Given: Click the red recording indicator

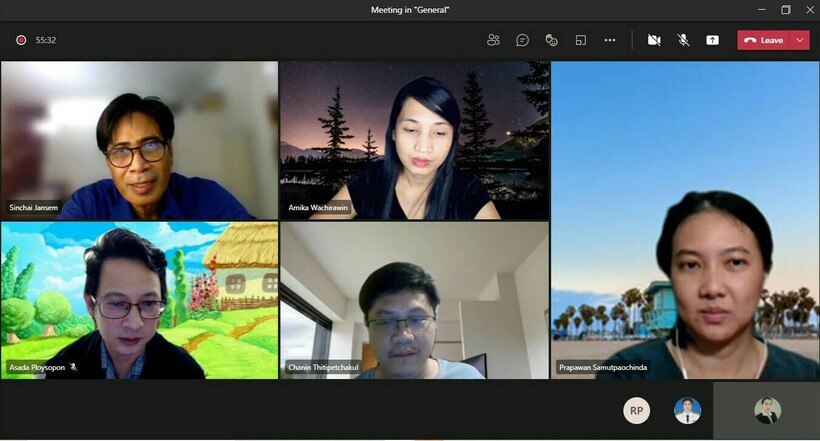Looking at the screenshot, I should (21, 40).
